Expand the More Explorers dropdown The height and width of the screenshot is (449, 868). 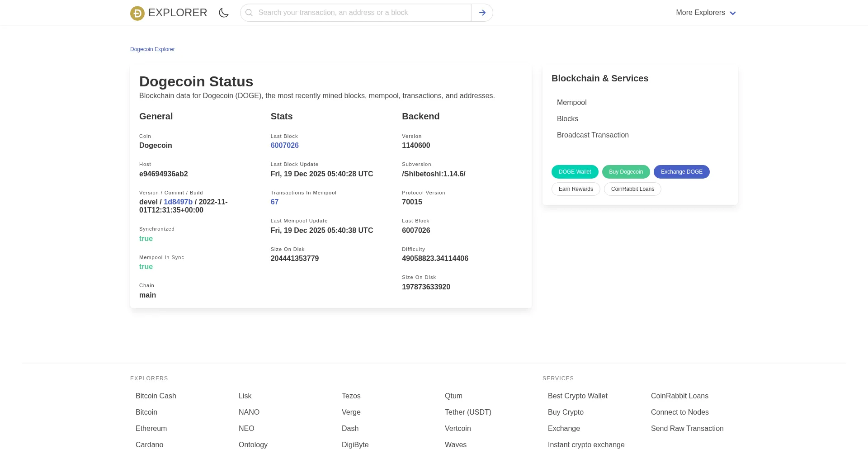click(706, 13)
